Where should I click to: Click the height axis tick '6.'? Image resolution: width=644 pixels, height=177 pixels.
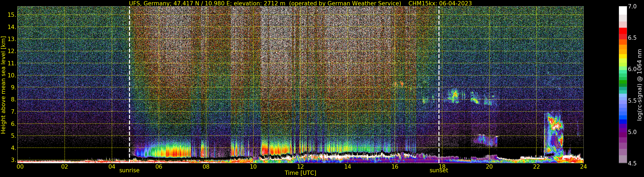point(13,124)
